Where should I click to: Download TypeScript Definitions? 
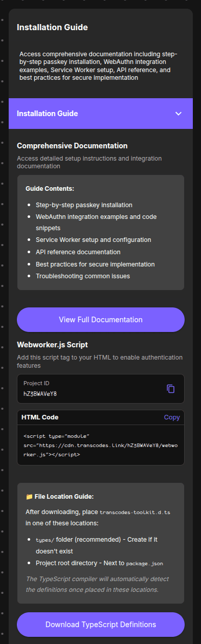101,625
